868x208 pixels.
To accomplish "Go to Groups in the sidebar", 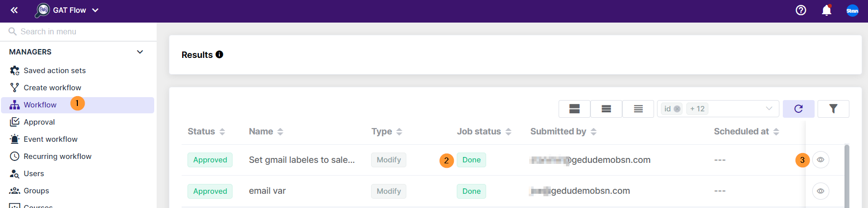I will point(36,191).
